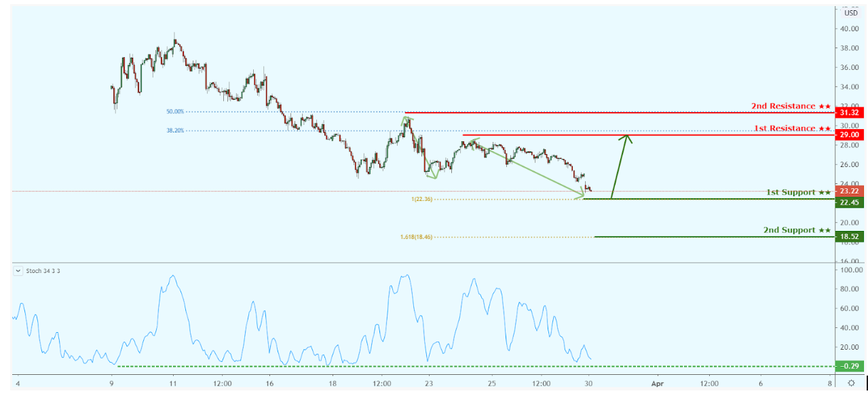Click the current price label 23.22
This screenshot has height=400, width=868.
[x=850, y=192]
